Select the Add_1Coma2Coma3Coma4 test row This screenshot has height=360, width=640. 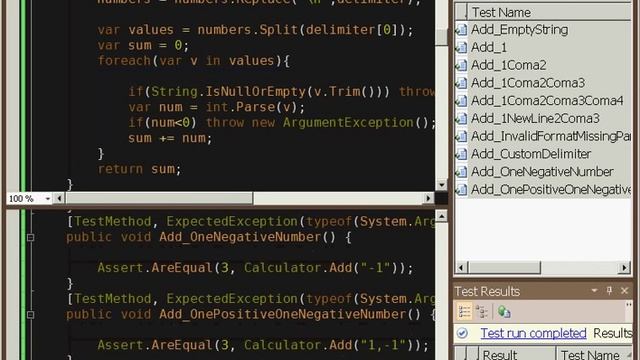point(543,101)
